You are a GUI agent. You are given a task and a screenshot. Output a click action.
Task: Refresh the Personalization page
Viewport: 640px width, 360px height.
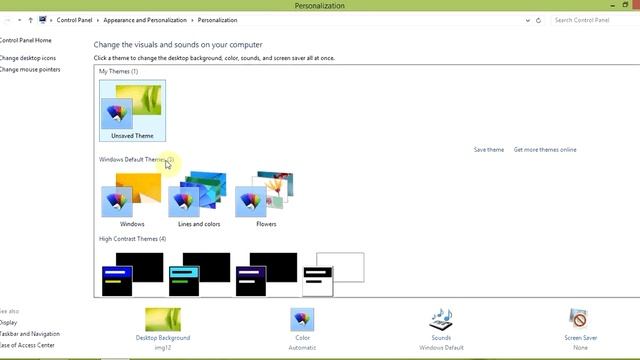coord(538,20)
